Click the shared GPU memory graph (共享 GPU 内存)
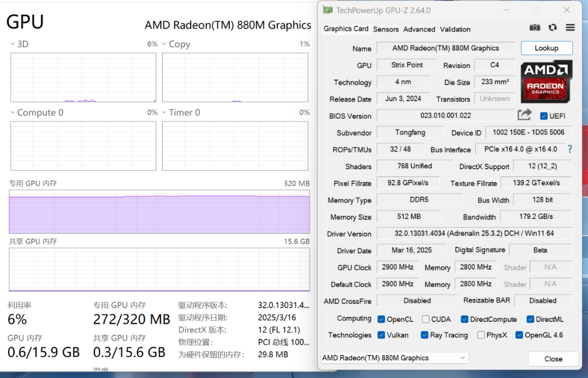 coord(160,270)
